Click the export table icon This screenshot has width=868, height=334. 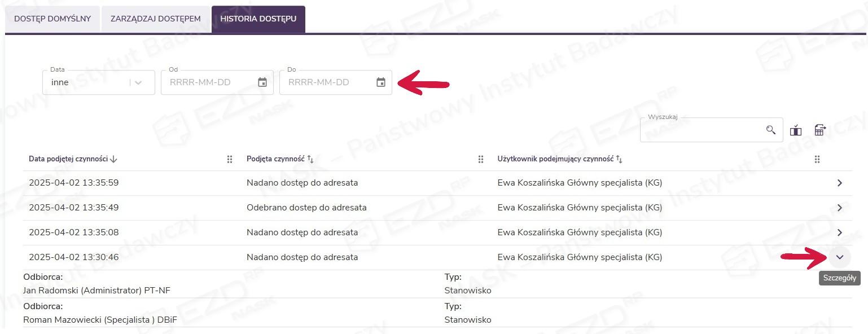pos(820,130)
